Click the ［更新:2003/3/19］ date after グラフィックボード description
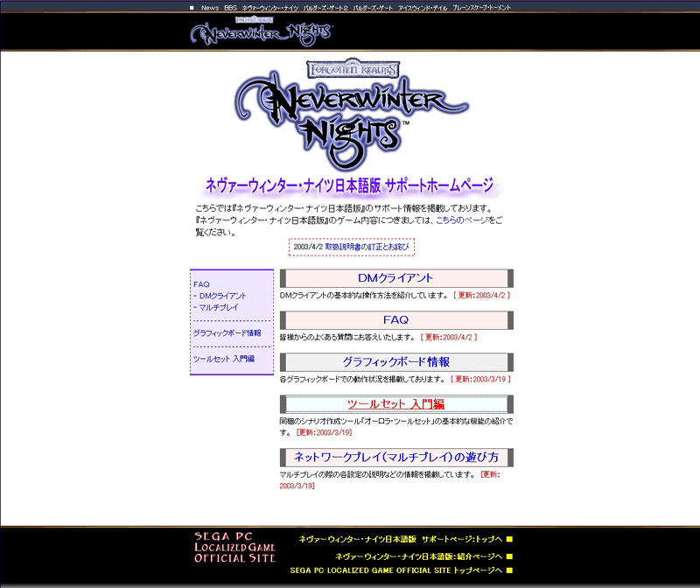This screenshot has width=700, height=588. 480,380
